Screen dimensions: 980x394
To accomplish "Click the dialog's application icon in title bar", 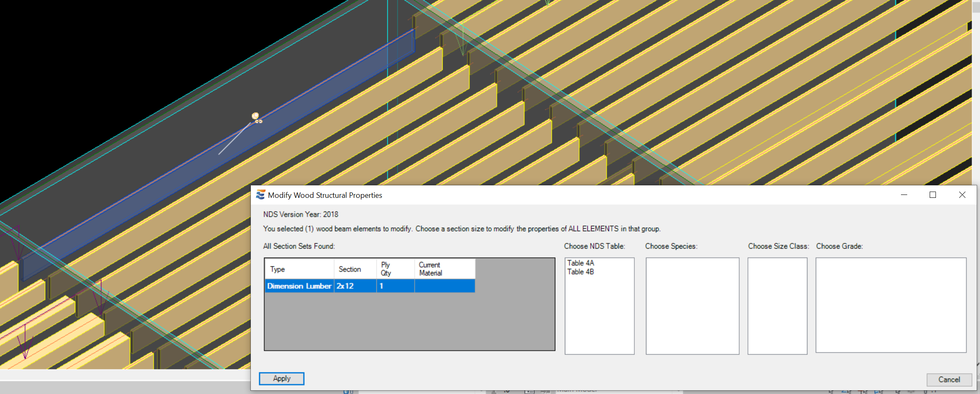I will [x=261, y=195].
